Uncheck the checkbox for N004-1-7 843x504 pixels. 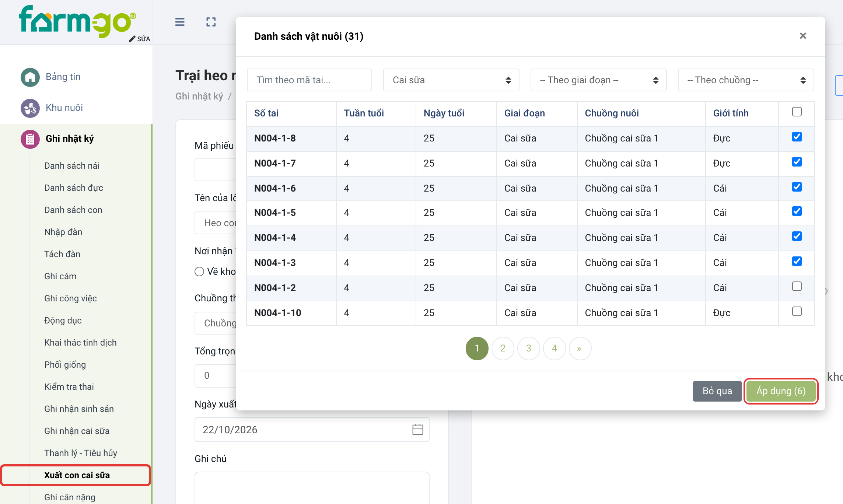pyautogui.click(x=797, y=162)
